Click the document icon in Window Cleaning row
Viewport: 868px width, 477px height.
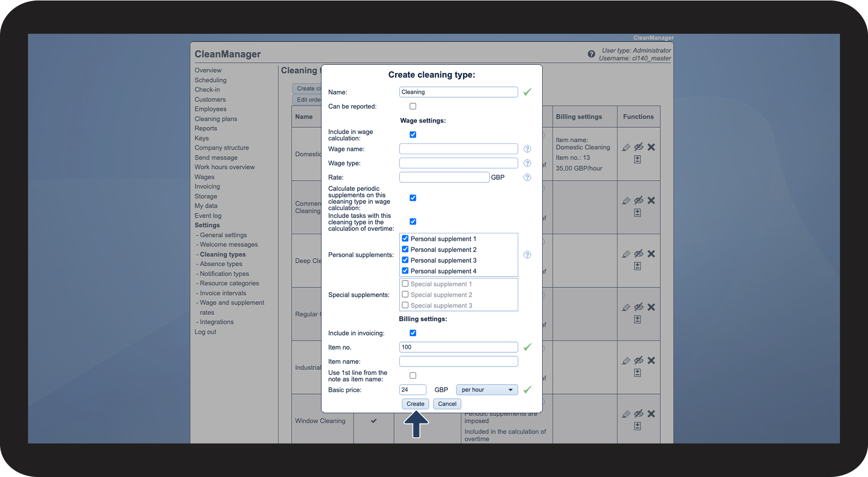(x=637, y=426)
